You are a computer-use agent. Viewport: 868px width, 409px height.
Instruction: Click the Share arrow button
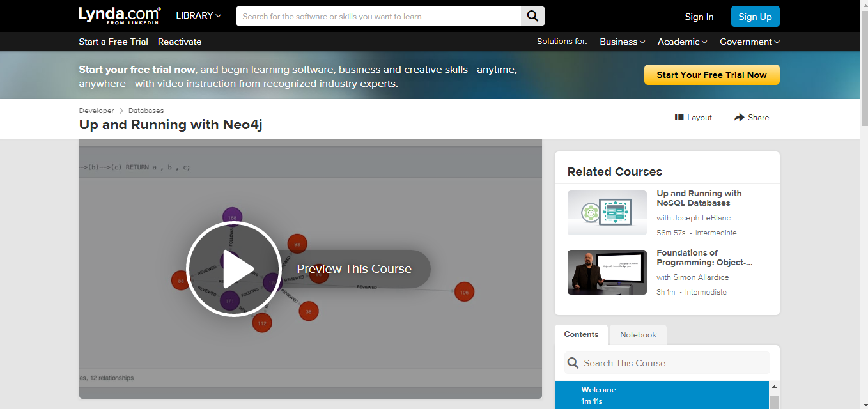pyautogui.click(x=752, y=118)
